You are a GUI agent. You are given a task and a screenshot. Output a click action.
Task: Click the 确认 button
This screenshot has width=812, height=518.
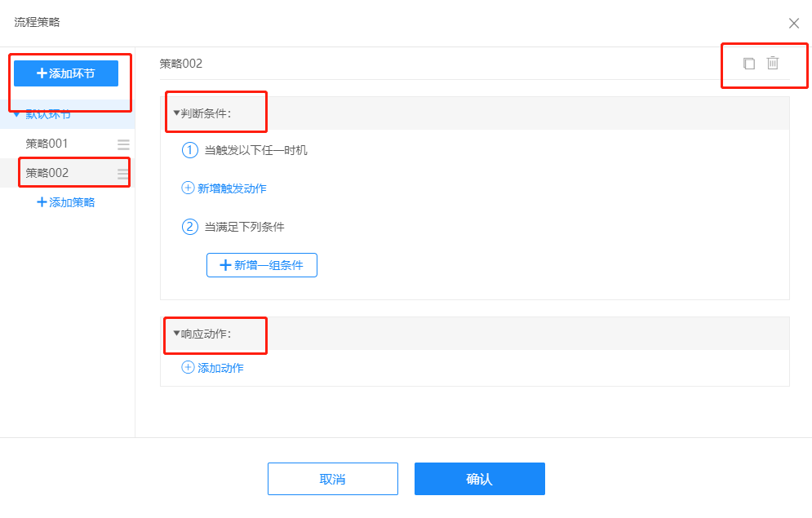click(480, 479)
